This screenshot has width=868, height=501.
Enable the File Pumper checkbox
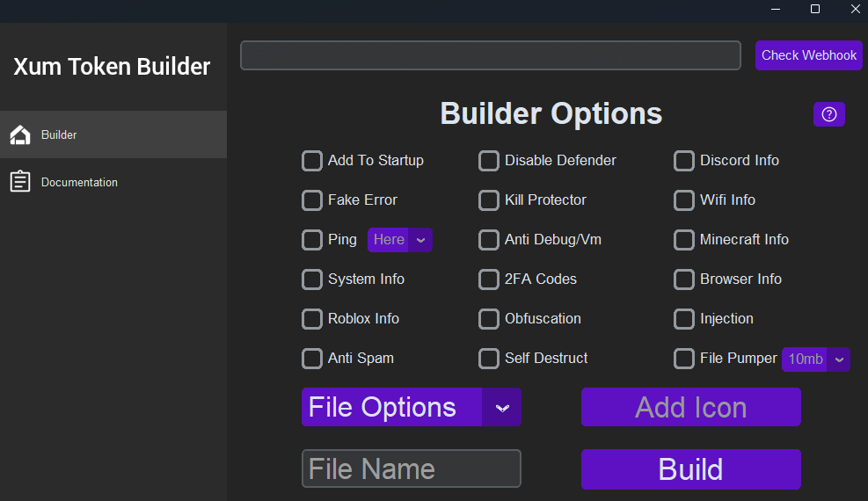click(683, 359)
